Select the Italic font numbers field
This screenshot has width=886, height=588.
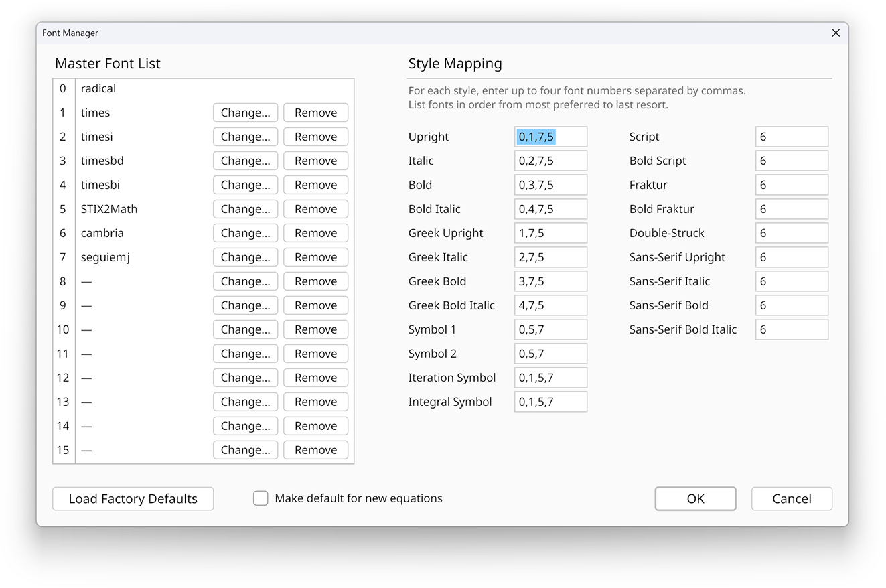[x=550, y=161]
